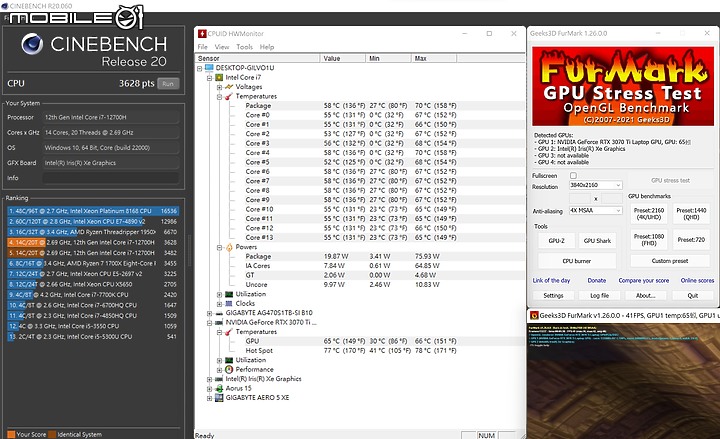The image size is (720, 439).
Task: Click the HWMonitor app icon in title bar
Action: [x=202, y=34]
